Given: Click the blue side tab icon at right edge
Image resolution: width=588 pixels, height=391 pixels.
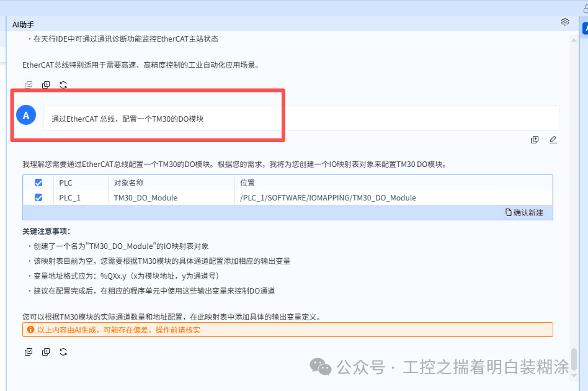Looking at the screenshot, I should pyautogui.click(x=585, y=29).
